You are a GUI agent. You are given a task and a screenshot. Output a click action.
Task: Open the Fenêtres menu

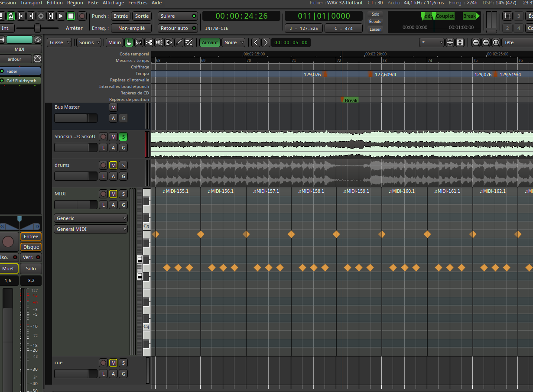138,3
